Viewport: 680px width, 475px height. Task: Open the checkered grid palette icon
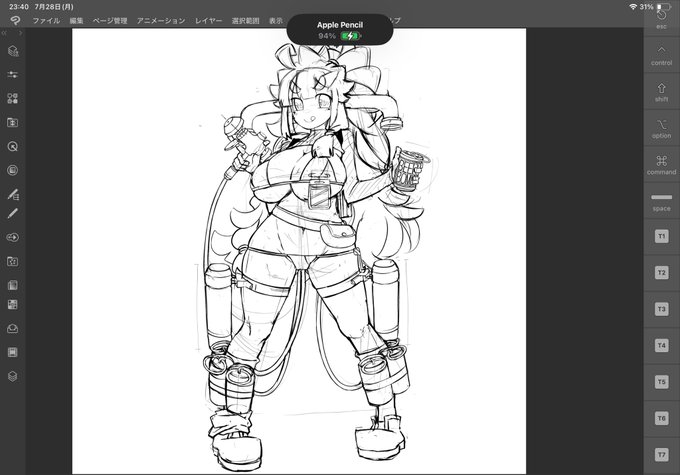click(x=13, y=305)
